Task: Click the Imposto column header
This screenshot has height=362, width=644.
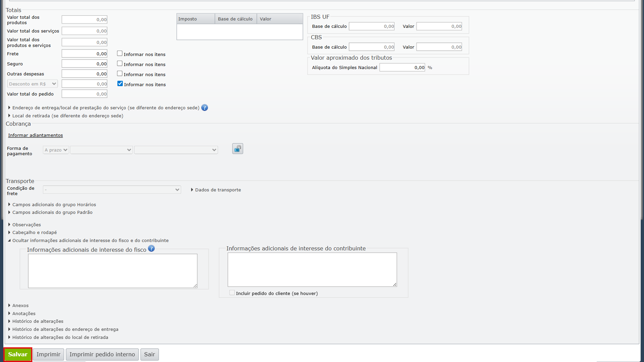Action: pos(196,19)
